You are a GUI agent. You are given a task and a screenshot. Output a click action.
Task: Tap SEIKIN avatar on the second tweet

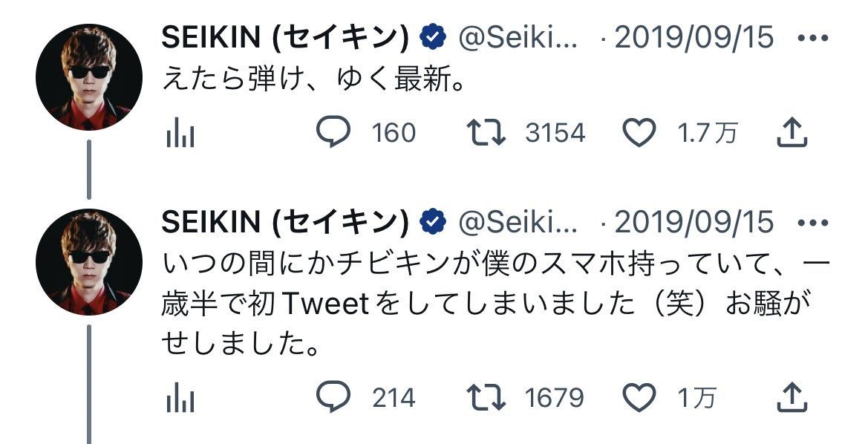(x=88, y=261)
